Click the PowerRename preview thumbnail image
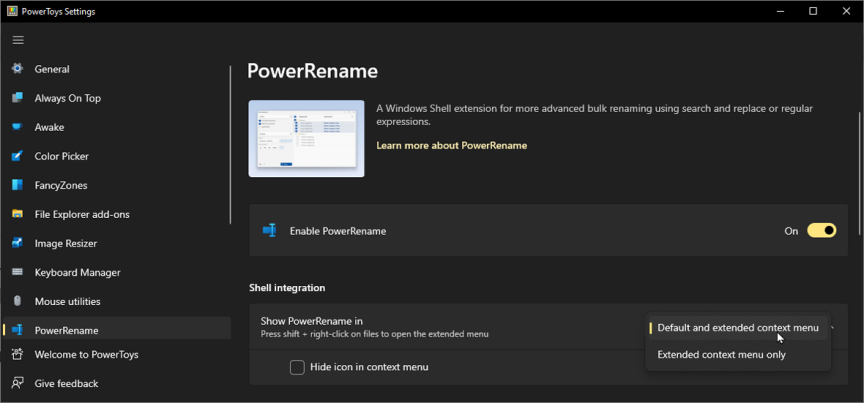Image resolution: width=864 pixels, height=403 pixels. [x=306, y=139]
